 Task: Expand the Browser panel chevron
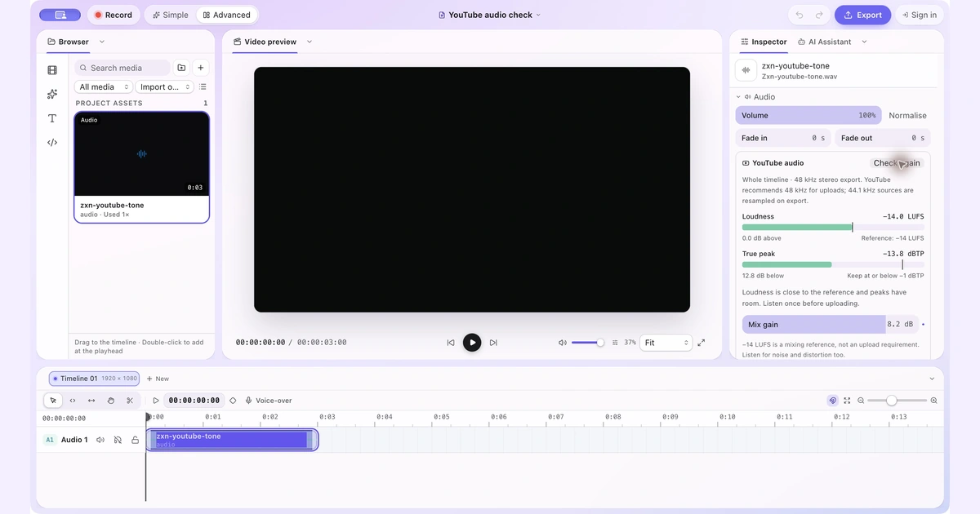click(x=102, y=42)
